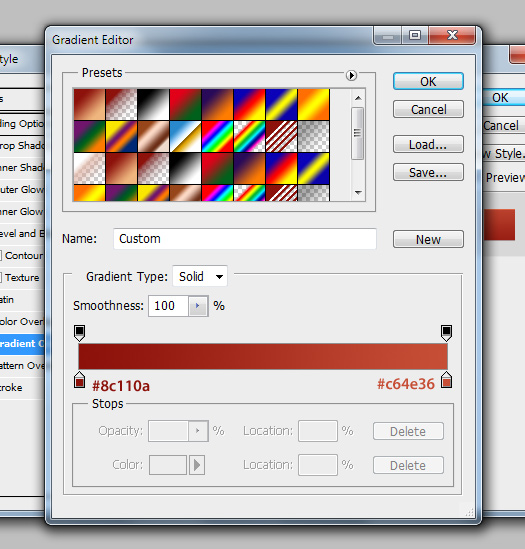
Task: Select the chrome gradient preset
Action: coord(185,136)
